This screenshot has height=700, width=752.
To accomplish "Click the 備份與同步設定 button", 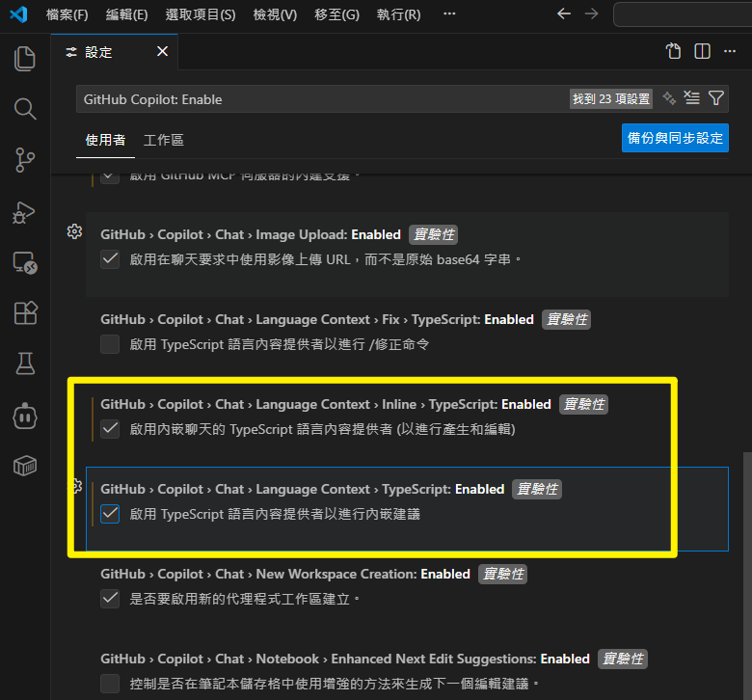I will [x=675, y=138].
